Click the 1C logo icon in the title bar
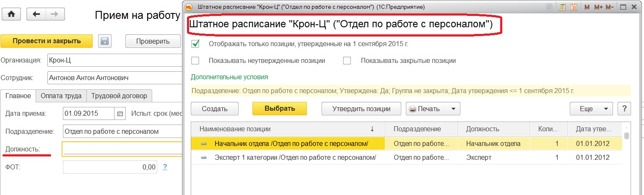644x195 pixels. pos(189,7)
